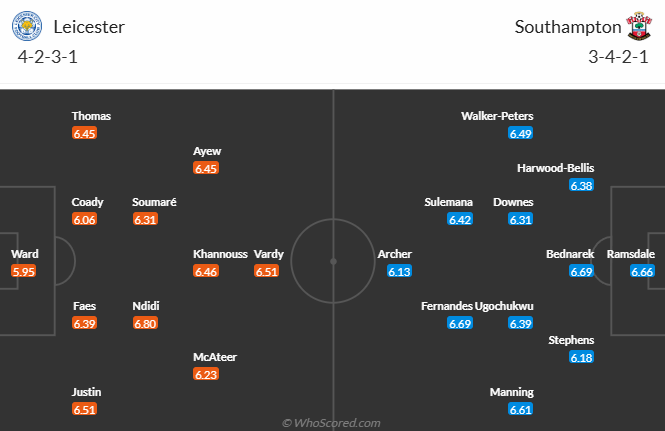Click Bednarek's 6.69 rating badge
This screenshot has height=431, width=665.
pyautogui.click(x=581, y=271)
